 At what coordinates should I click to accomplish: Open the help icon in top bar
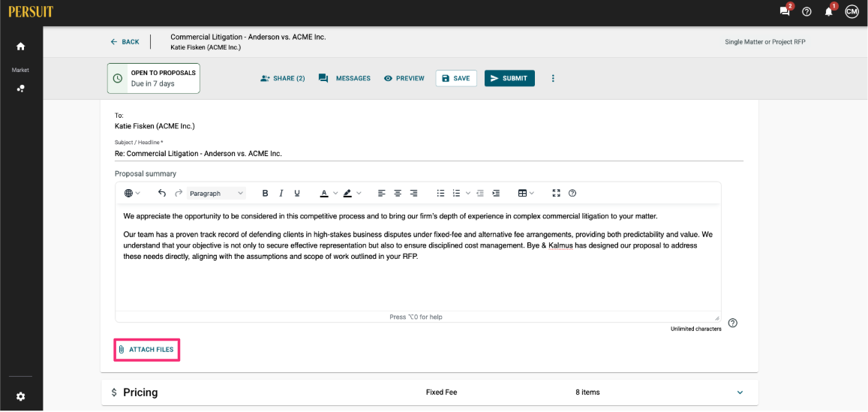806,11
